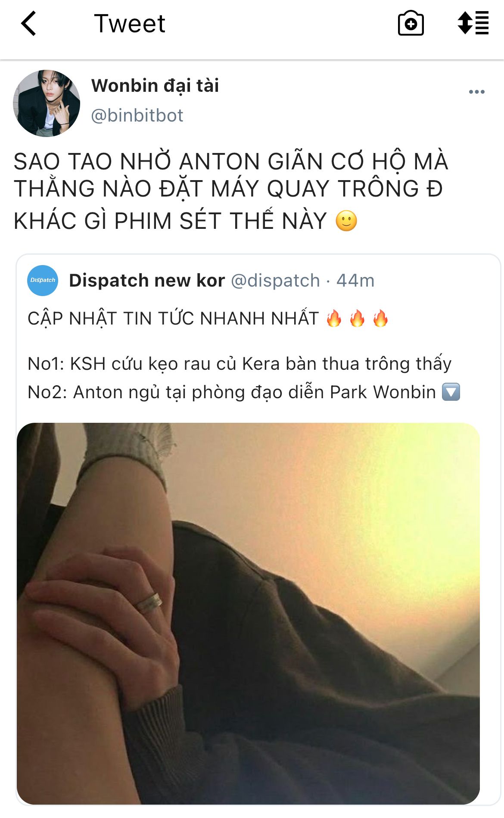Tap the smiley emoji in the tweet
Image resolution: width=504 pixels, height=818 pixels.
346,221
